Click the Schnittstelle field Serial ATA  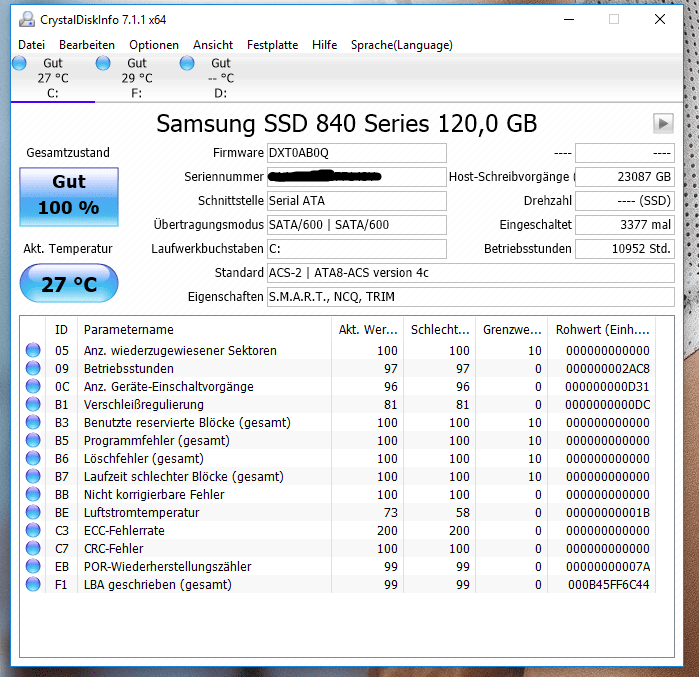tap(357, 201)
